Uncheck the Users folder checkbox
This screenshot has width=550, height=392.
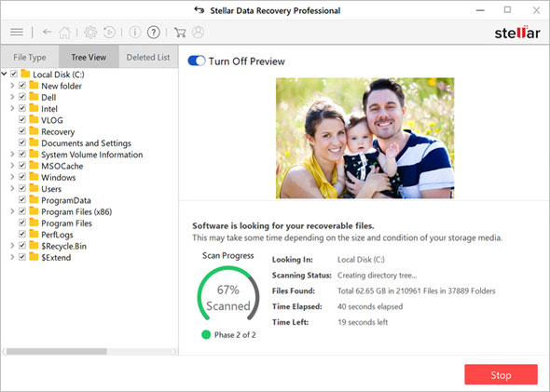pos(22,188)
